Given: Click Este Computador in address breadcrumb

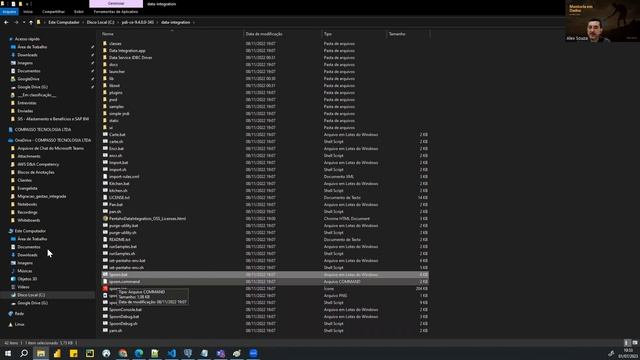Looking at the screenshot, I should coord(64,22).
